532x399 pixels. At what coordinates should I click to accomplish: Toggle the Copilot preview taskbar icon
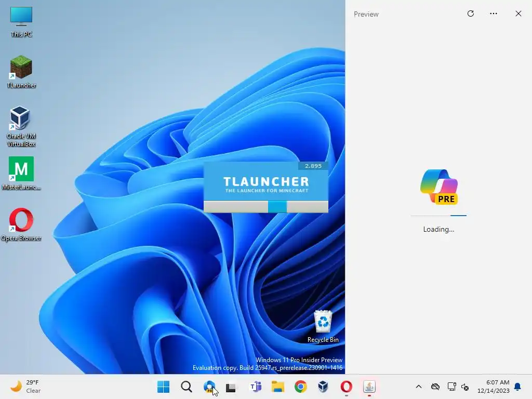(x=209, y=387)
